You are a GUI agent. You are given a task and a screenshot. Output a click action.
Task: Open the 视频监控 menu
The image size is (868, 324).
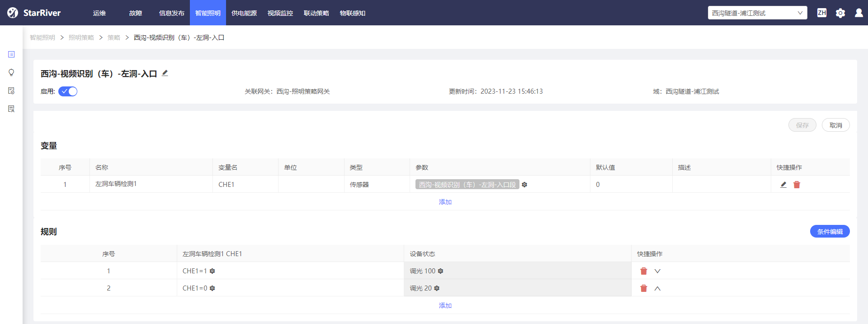280,13
